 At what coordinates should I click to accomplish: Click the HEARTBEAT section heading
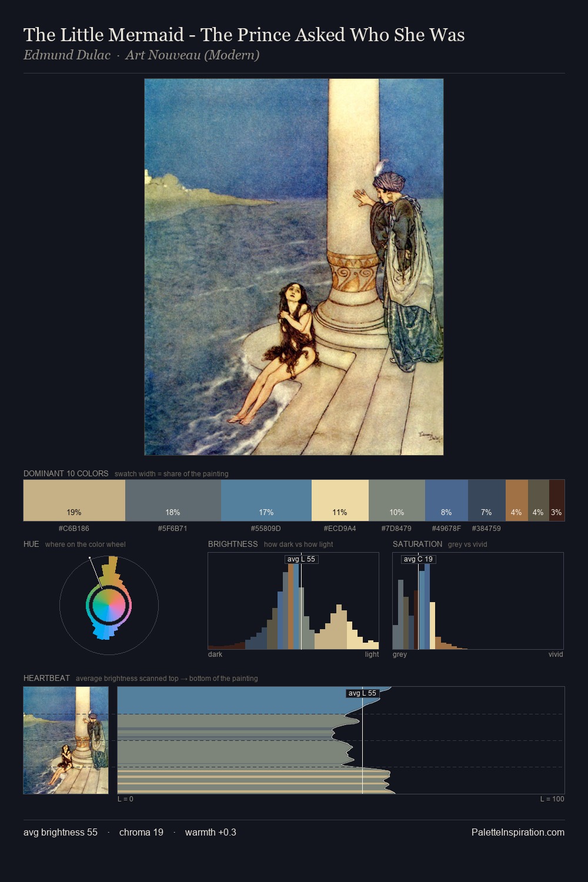[x=46, y=678]
